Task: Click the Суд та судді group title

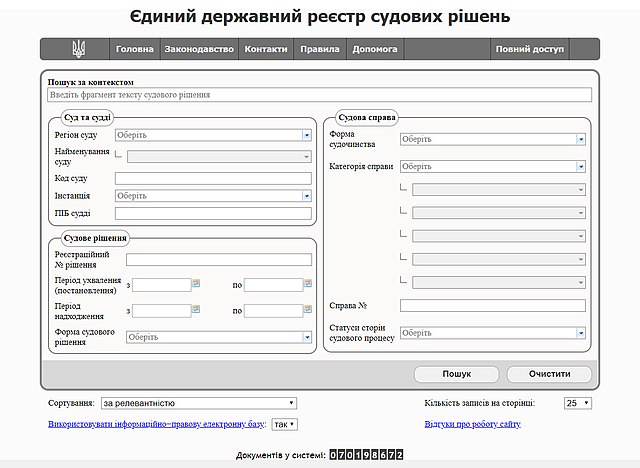Action: click(x=87, y=118)
